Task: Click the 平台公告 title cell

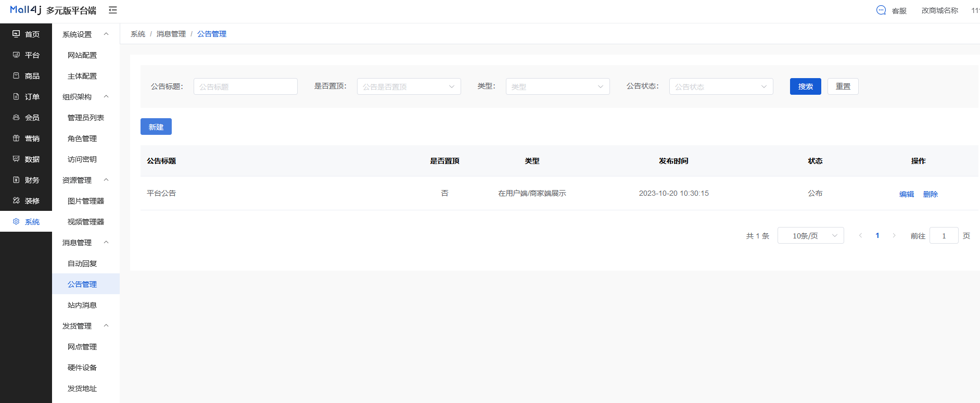Action: click(161, 193)
